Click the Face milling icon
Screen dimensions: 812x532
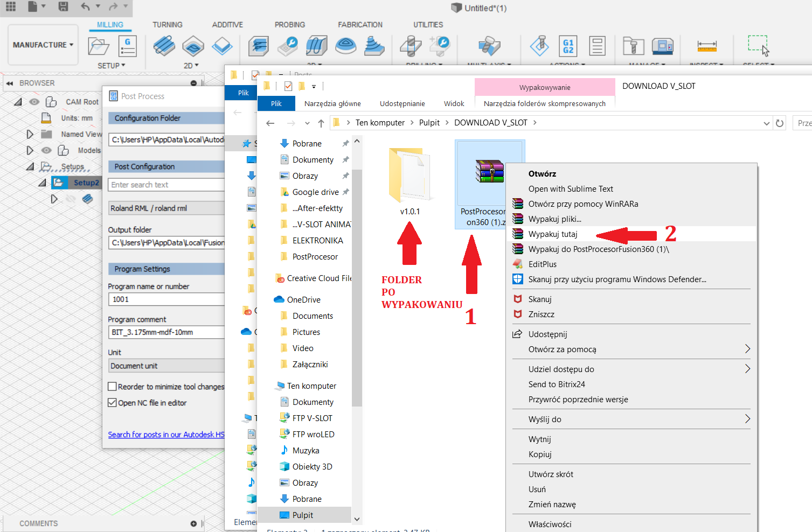tap(222, 46)
